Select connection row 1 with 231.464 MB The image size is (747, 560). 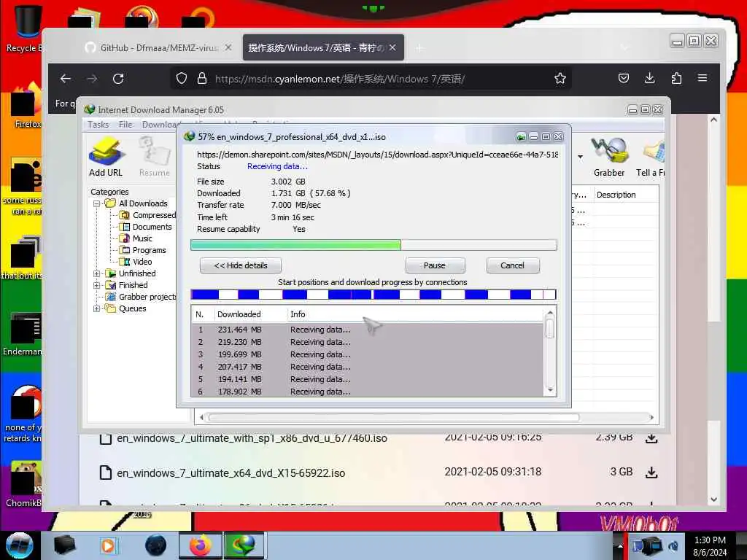pos(368,330)
